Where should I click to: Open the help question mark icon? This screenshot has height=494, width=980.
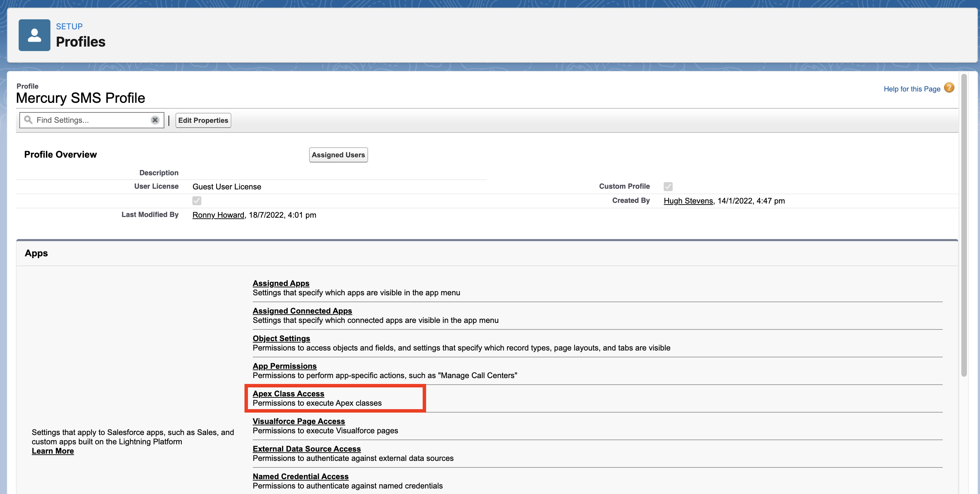tap(949, 88)
